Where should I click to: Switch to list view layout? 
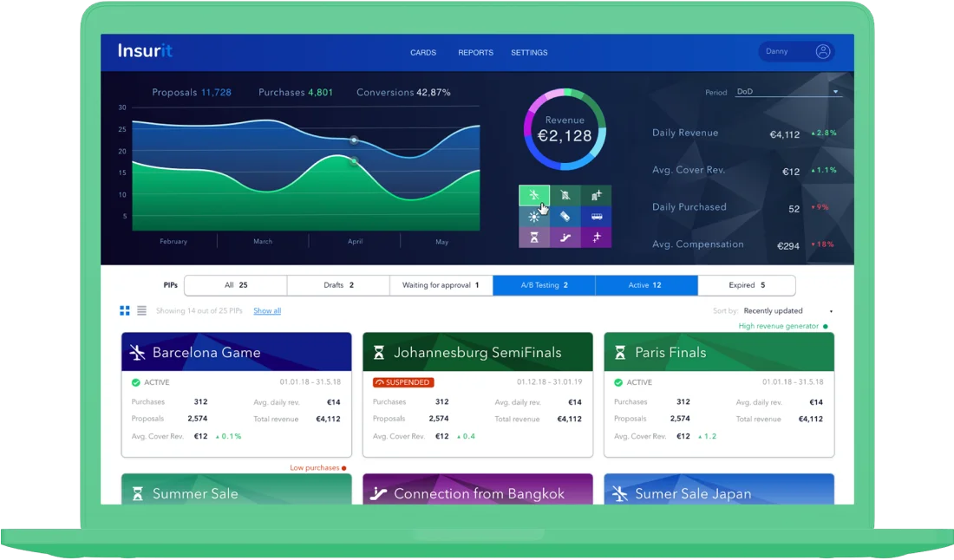141,310
